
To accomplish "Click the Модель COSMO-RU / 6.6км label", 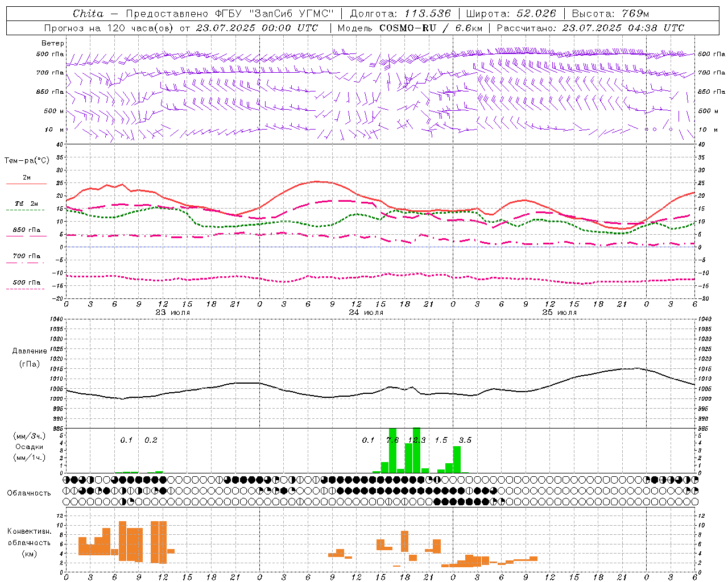I will [410, 28].
